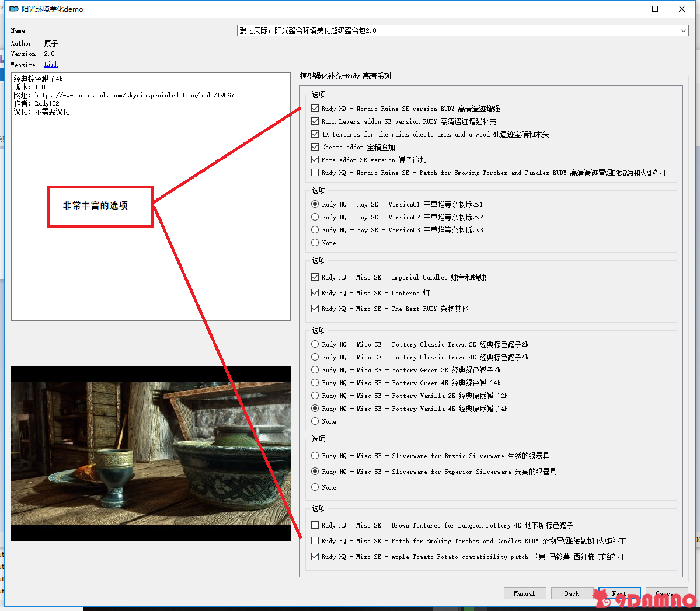
Task: Choose Pottery Classic Brown 4K option
Action: pos(315,357)
